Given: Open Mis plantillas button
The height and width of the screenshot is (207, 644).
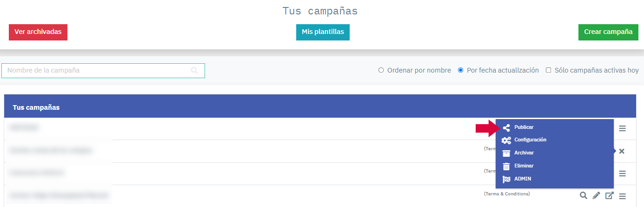Looking at the screenshot, I should click(323, 32).
